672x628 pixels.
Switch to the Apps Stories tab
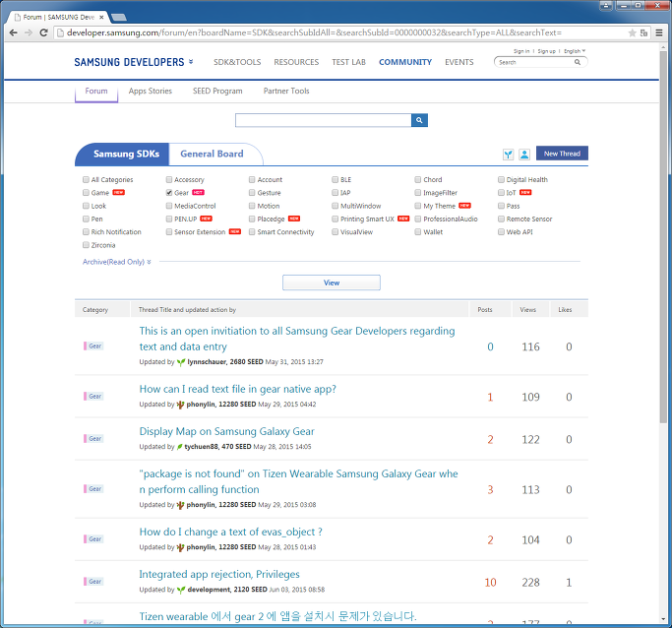pyautogui.click(x=150, y=91)
